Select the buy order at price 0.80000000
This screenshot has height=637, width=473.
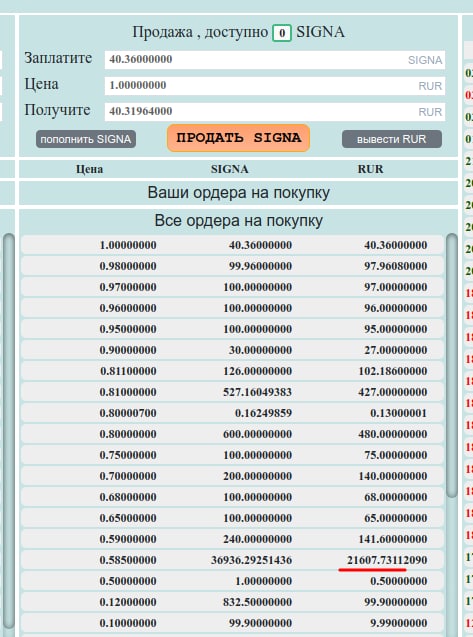coord(232,434)
